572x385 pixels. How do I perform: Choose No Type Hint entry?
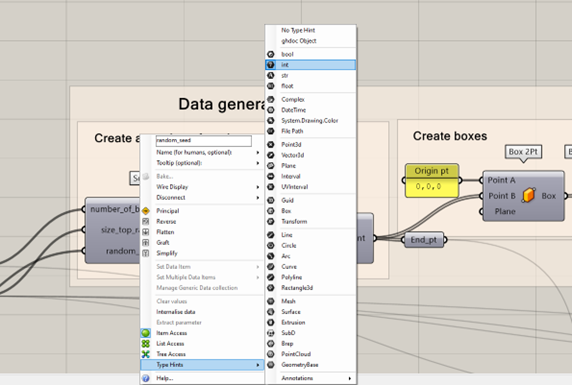[310, 30]
